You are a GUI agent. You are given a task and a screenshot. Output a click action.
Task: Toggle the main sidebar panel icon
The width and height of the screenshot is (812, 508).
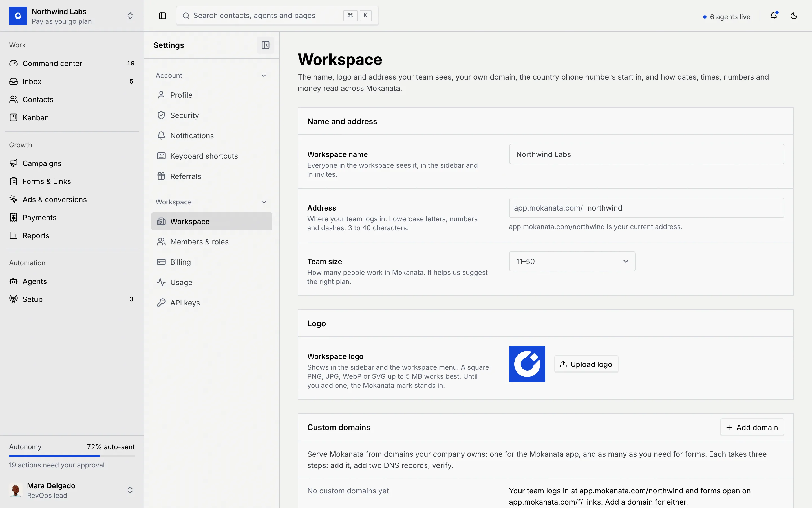[x=162, y=16]
